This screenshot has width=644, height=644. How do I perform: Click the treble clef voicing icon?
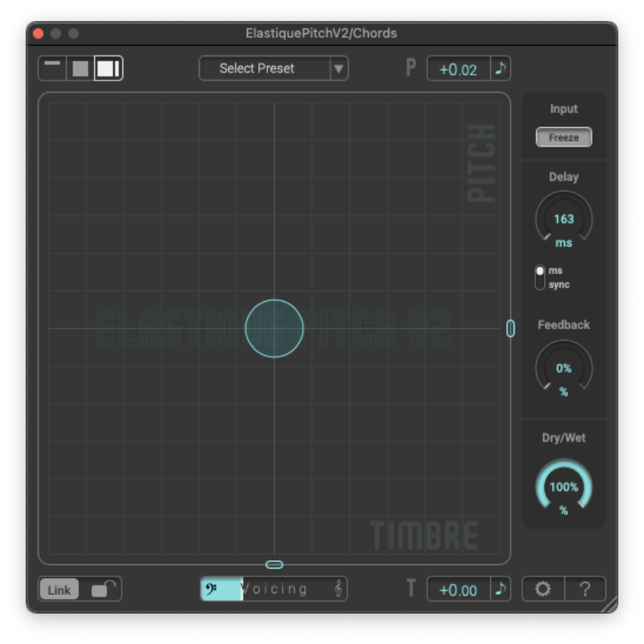tap(338, 589)
